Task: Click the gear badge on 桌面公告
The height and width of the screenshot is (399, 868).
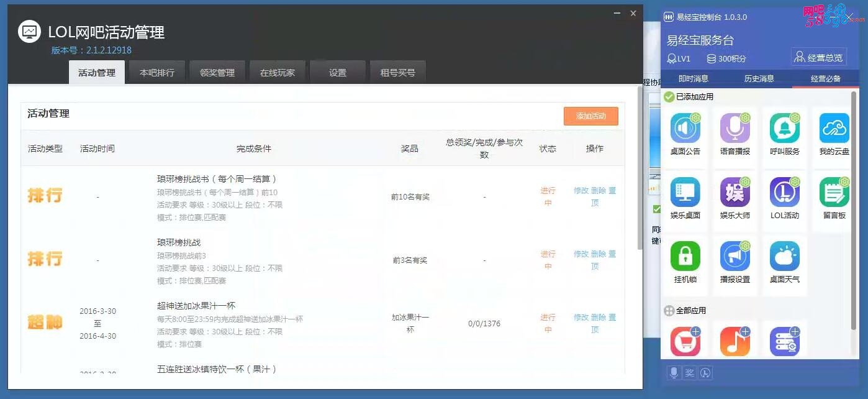Action: pos(696,117)
